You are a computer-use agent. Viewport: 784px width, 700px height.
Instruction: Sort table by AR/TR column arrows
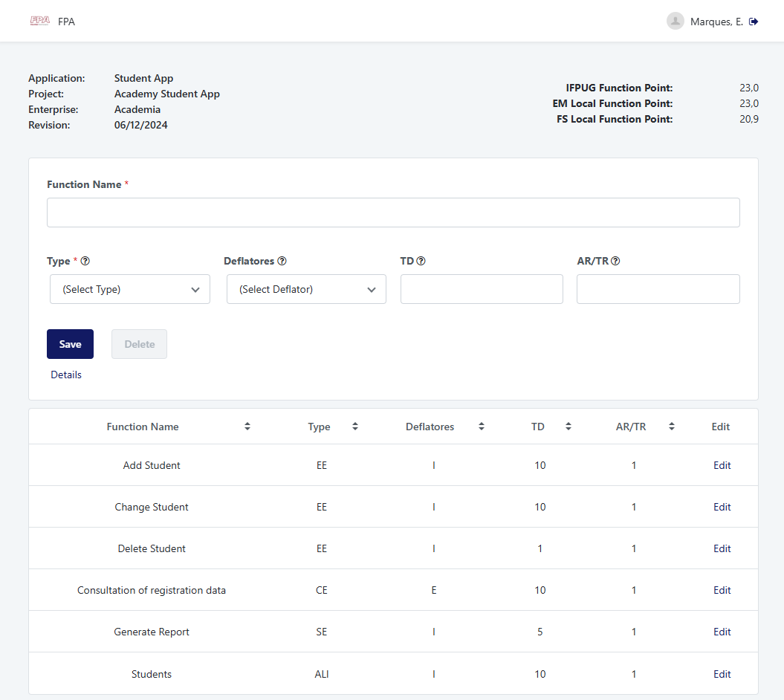[x=672, y=427]
